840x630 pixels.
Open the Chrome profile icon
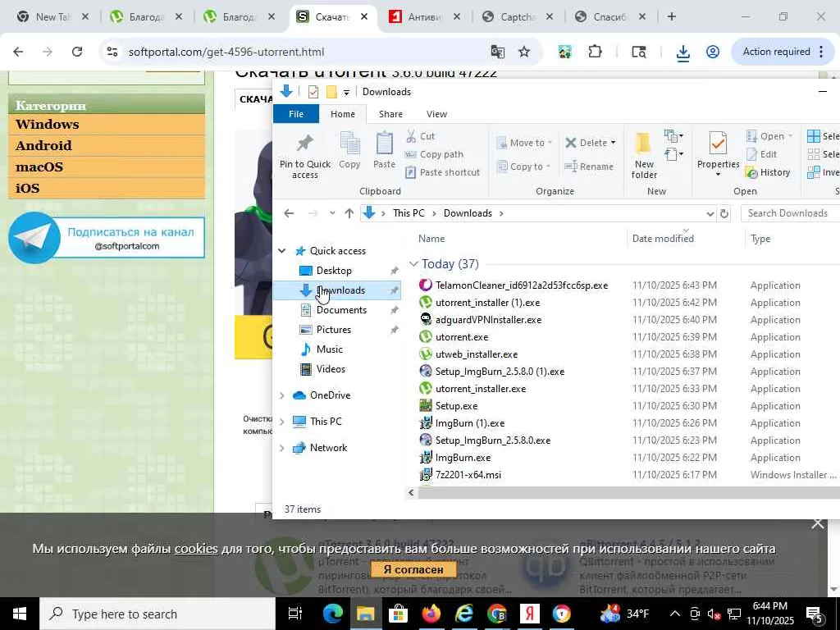(x=713, y=52)
